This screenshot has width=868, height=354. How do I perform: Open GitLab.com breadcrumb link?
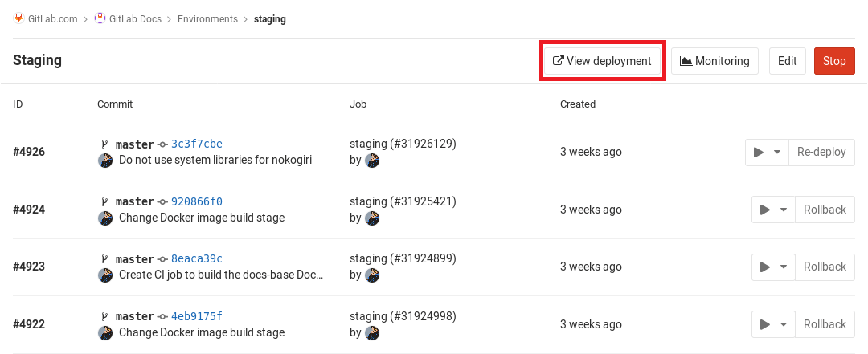tap(53, 18)
